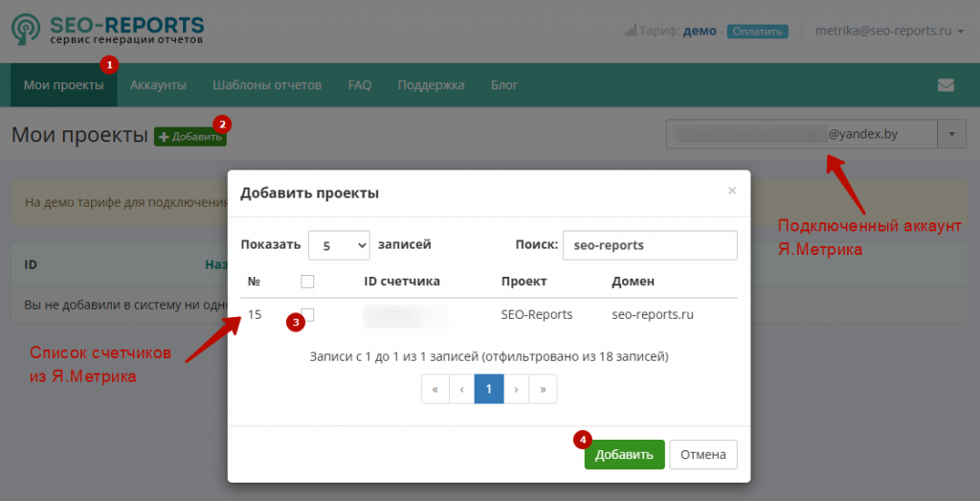Viewport: 980px width, 501px height.
Task: Click the small Добавить button beside Мои проекты
Action: tap(190, 136)
